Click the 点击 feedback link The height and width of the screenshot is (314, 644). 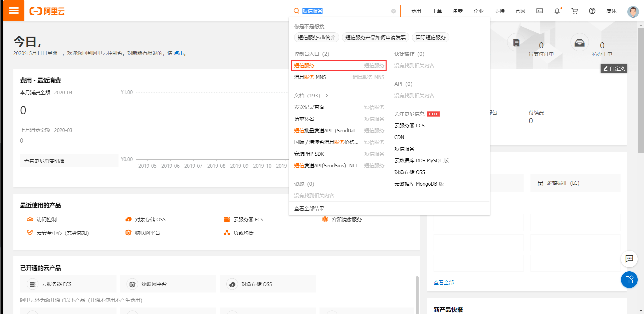(179, 53)
